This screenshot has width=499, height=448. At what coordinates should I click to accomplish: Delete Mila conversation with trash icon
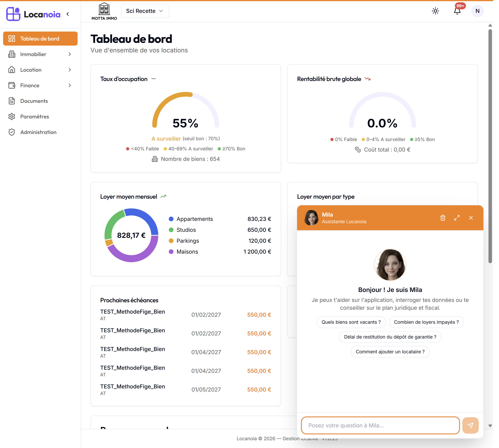pyautogui.click(x=443, y=218)
